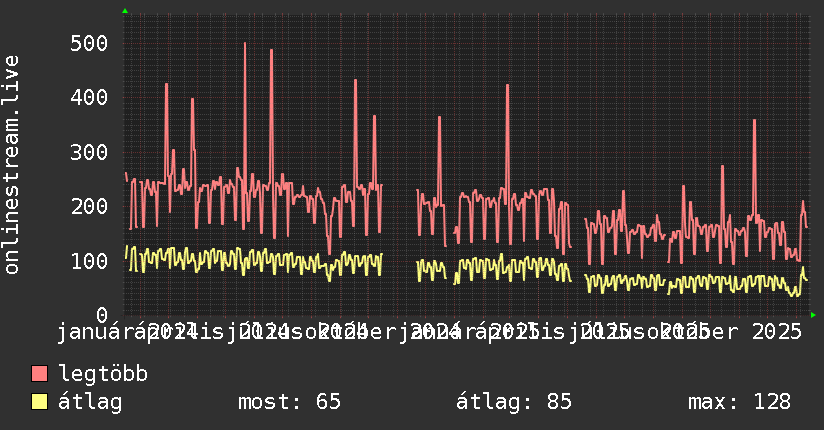824x430 pixels.
Task: Click the second-tallest pink spike near 490
Action: click(271, 54)
